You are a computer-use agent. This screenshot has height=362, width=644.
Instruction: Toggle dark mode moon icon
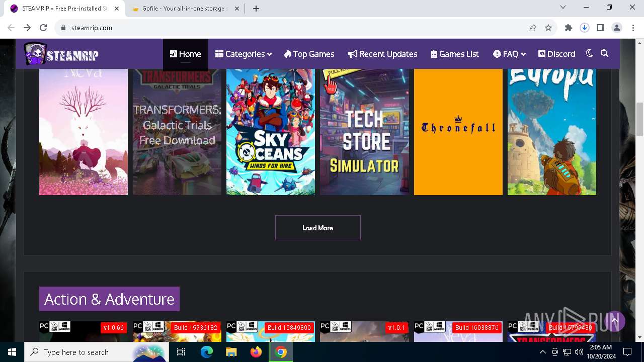(590, 53)
